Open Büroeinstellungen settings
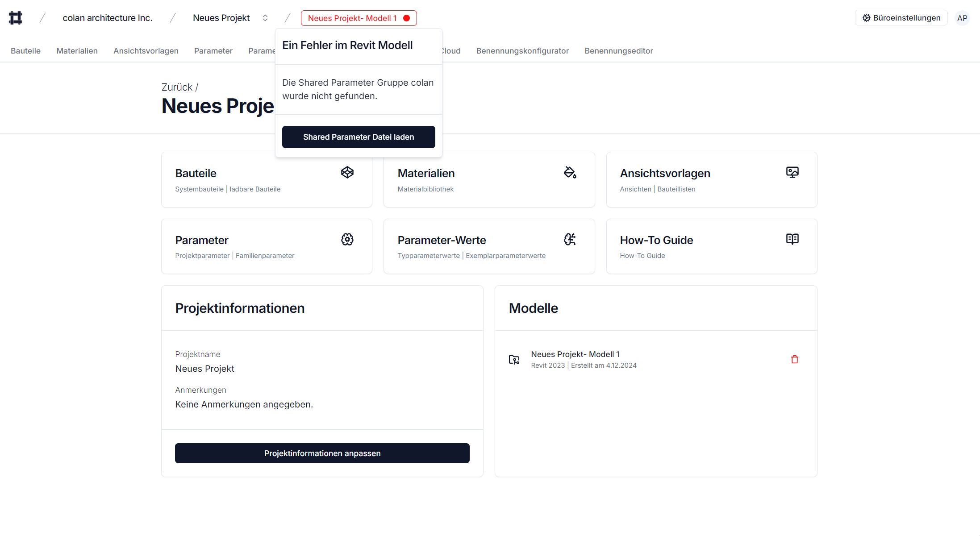Image resolution: width=980 pixels, height=536 pixels. 901,18
